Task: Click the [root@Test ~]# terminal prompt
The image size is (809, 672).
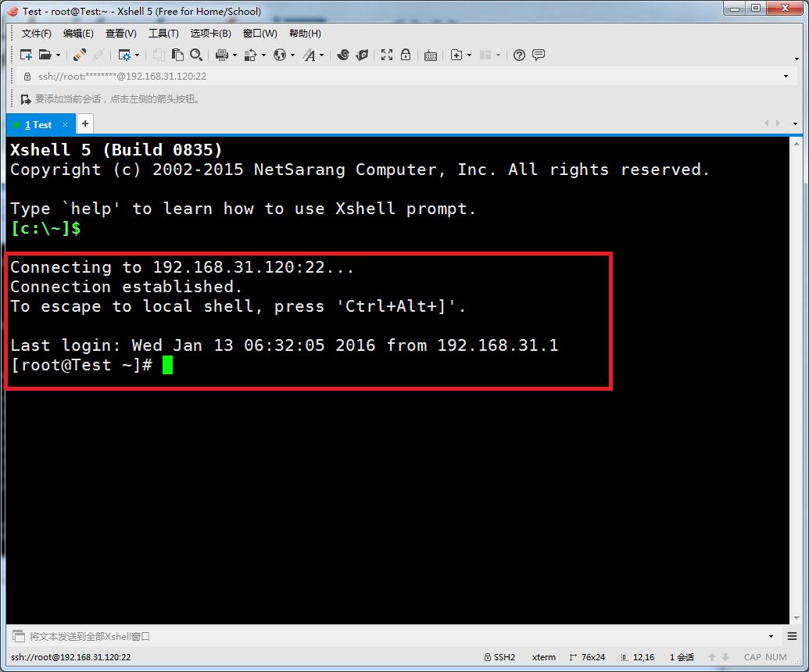Action: pyautogui.click(x=81, y=365)
